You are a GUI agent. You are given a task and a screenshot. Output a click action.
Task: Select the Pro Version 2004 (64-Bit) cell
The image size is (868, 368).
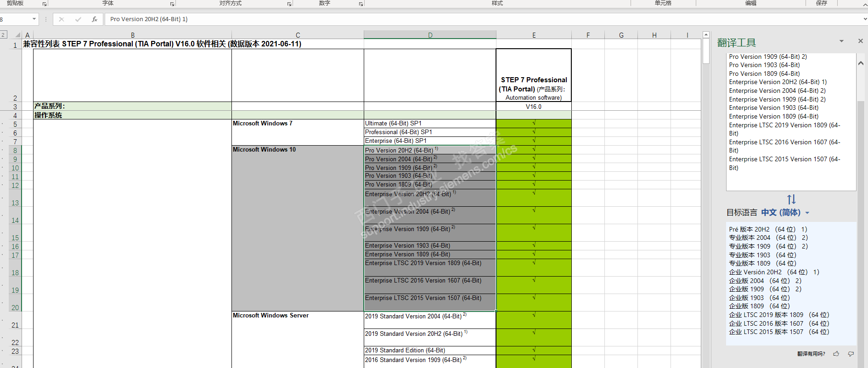point(430,159)
